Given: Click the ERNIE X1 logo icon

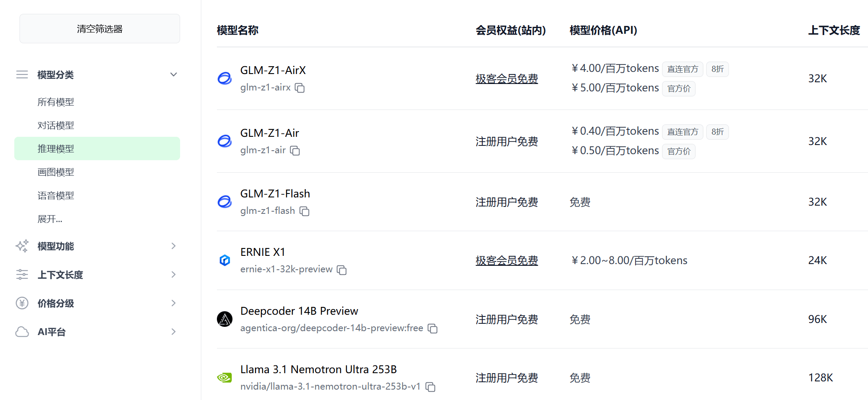Looking at the screenshot, I should tap(225, 260).
